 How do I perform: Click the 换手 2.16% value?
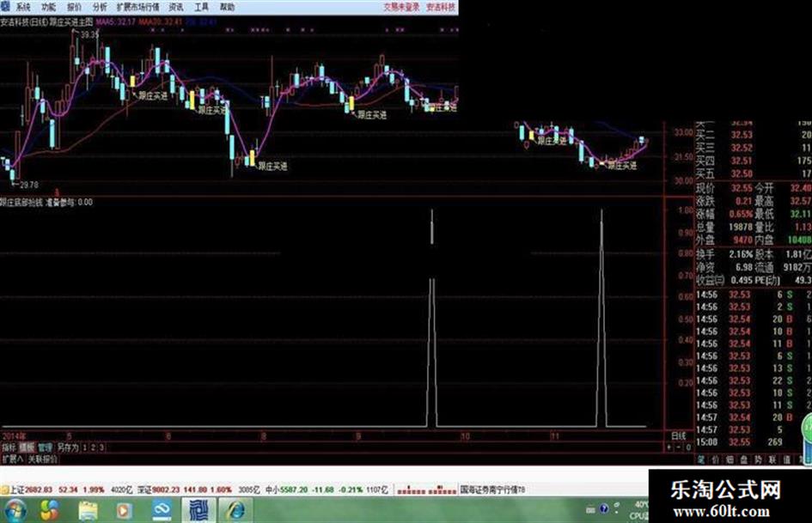(x=741, y=254)
